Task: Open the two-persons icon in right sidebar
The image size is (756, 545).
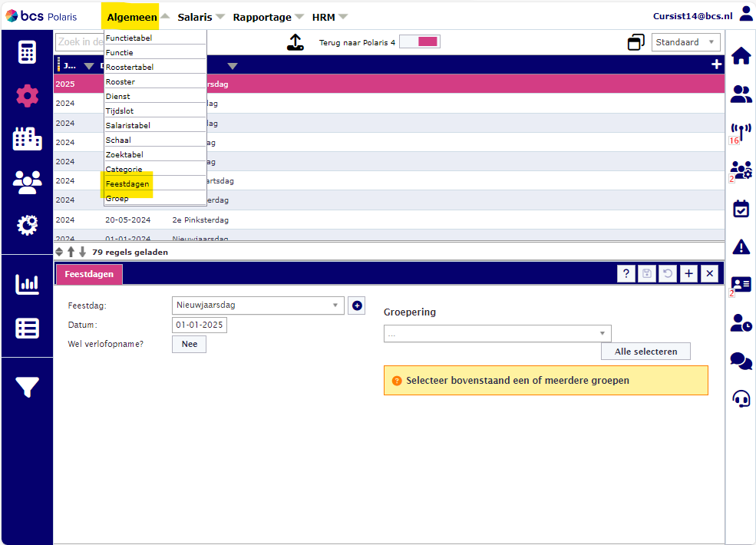Action: point(741,94)
